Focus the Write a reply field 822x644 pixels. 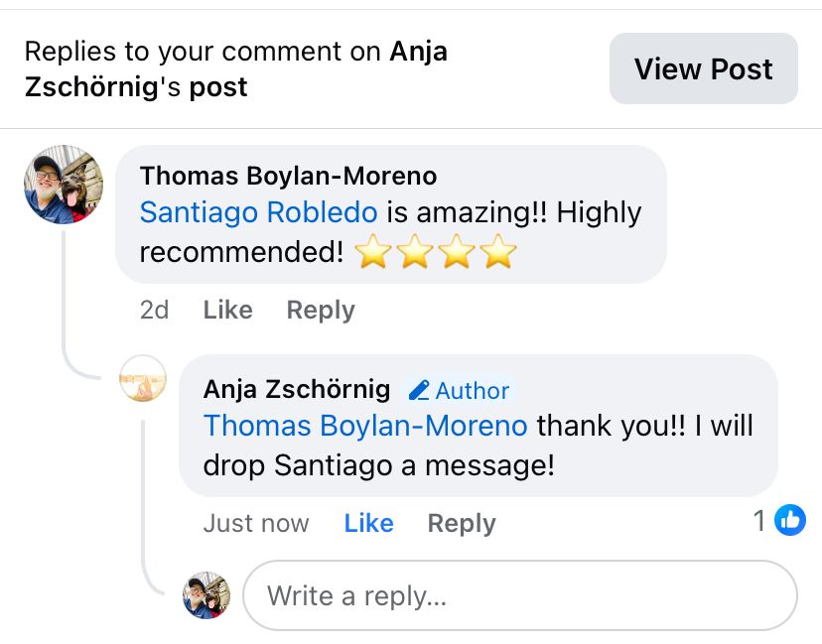pyautogui.click(x=520, y=595)
